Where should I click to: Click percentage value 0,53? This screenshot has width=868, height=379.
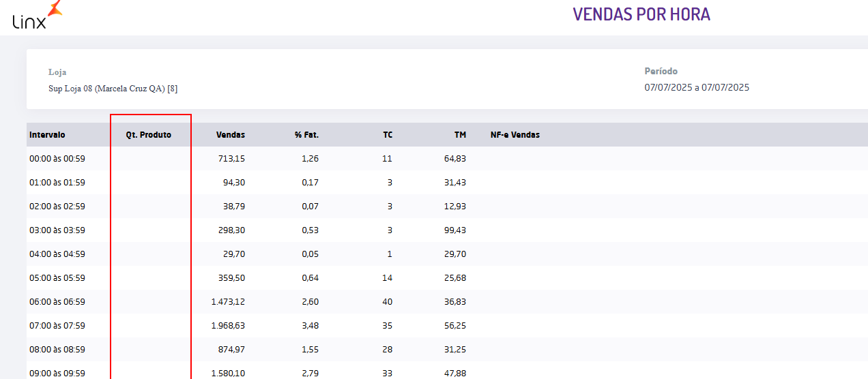point(310,230)
